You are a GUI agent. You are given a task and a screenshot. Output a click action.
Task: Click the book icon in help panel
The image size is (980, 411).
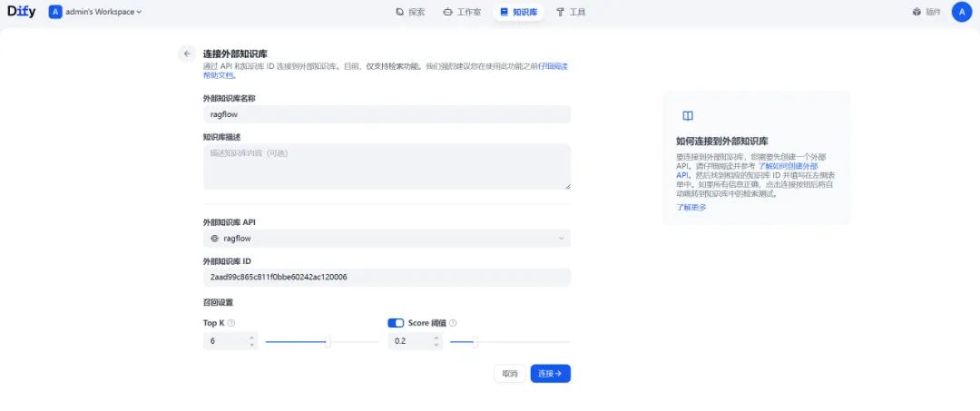688,115
